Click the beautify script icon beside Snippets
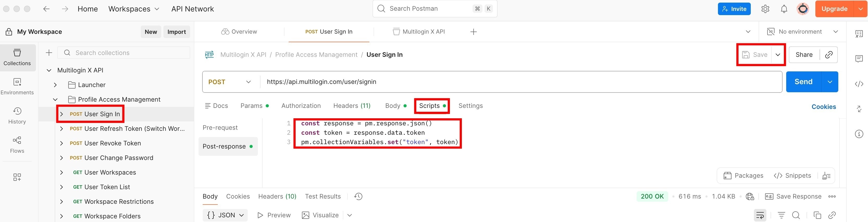The image size is (868, 222). coord(826,176)
